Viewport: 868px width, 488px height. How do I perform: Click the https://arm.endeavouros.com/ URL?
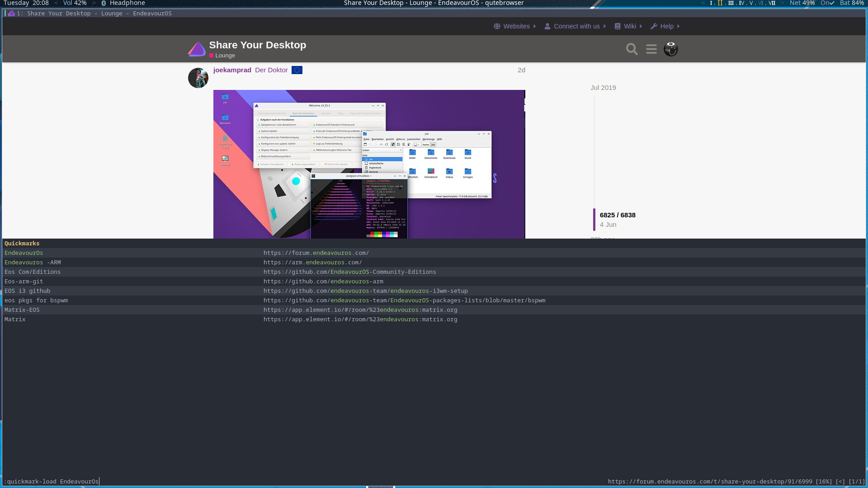point(312,263)
